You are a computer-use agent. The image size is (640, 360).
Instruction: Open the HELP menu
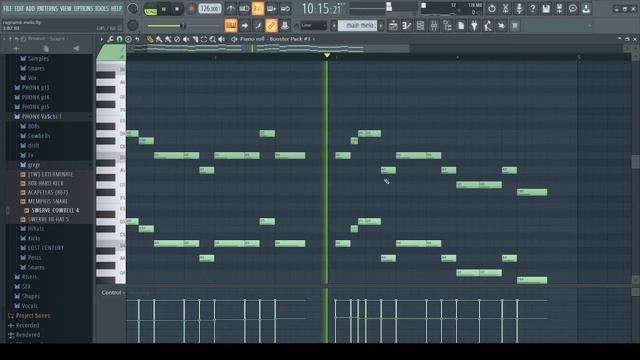pos(116,9)
